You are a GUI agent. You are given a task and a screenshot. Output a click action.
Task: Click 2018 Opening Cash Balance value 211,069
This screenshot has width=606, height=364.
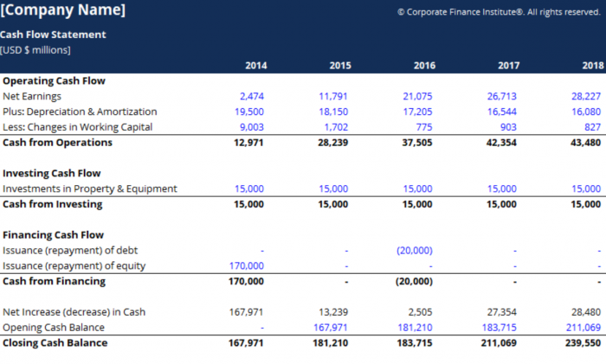pyautogui.click(x=583, y=327)
